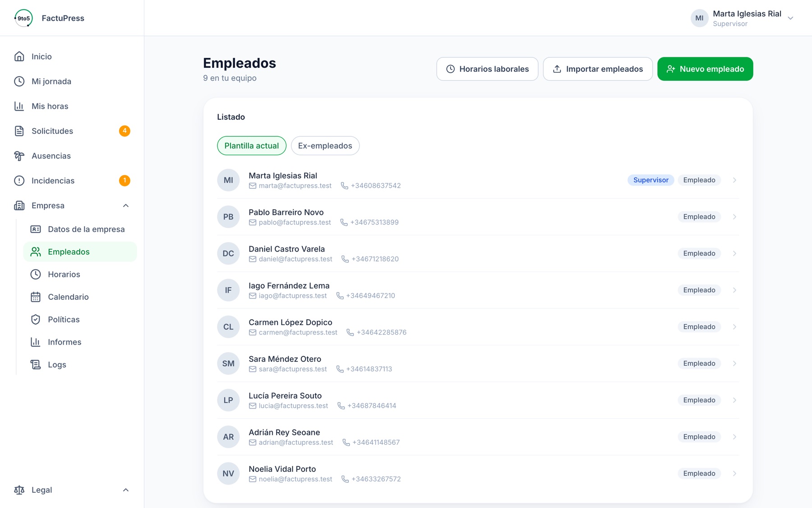Click the name Carmen López Dopico
The height and width of the screenshot is (508, 812).
point(291,322)
